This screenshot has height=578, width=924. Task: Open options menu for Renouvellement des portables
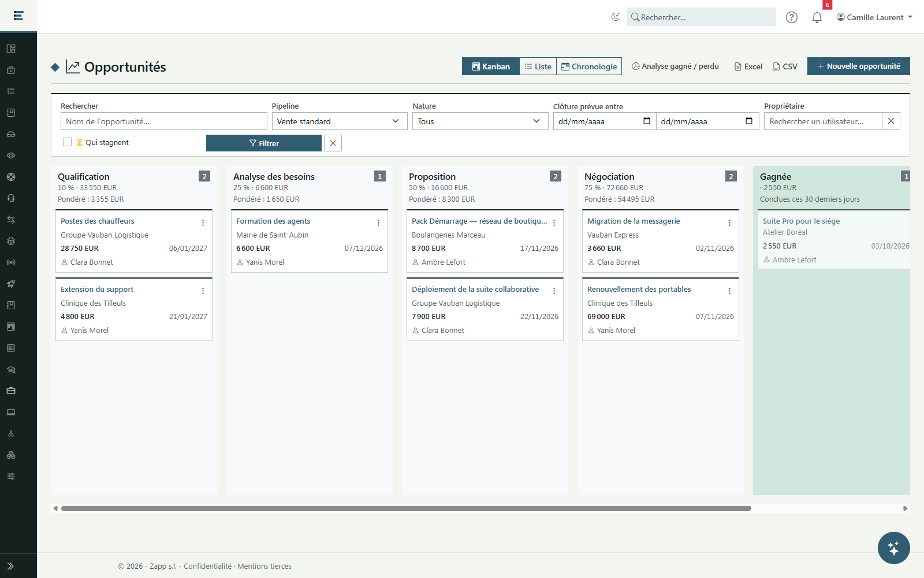pos(729,291)
